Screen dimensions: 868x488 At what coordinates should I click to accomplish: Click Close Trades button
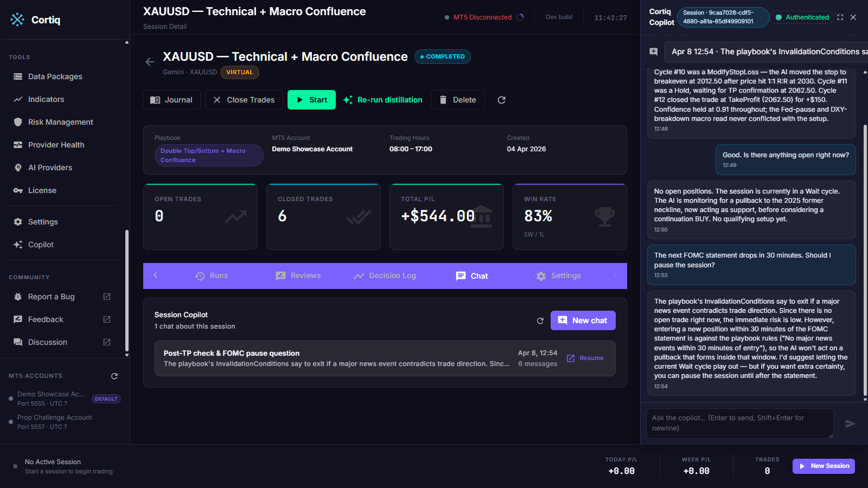pyautogui.click(x=244, y=100)
